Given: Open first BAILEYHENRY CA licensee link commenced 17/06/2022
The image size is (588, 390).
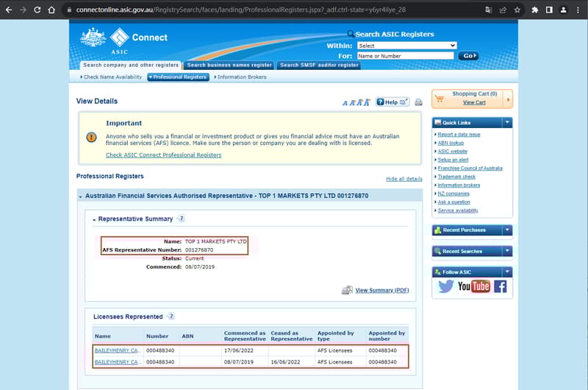Looking at the screenshot, I should (118, 350).
